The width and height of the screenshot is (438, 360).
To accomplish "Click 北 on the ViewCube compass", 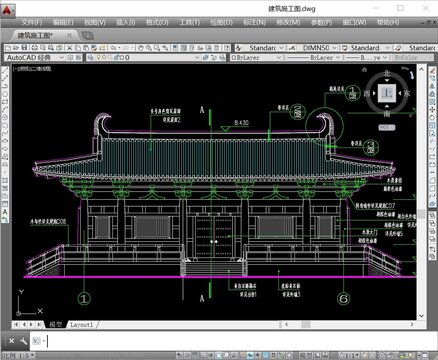I will [x=387, y=73].
